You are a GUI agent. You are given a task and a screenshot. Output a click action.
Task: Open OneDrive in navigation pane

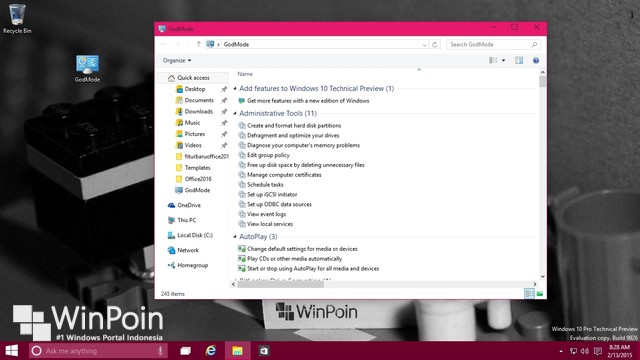[189, 205]
